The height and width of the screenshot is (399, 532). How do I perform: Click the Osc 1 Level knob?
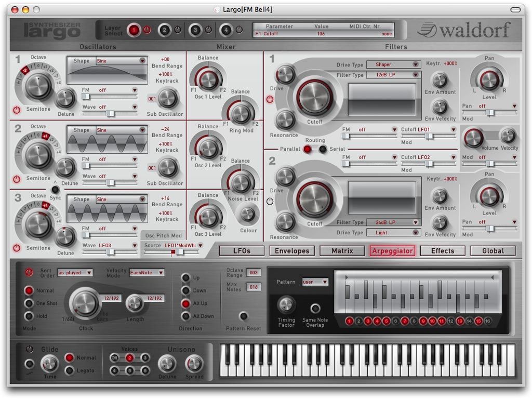208,80
